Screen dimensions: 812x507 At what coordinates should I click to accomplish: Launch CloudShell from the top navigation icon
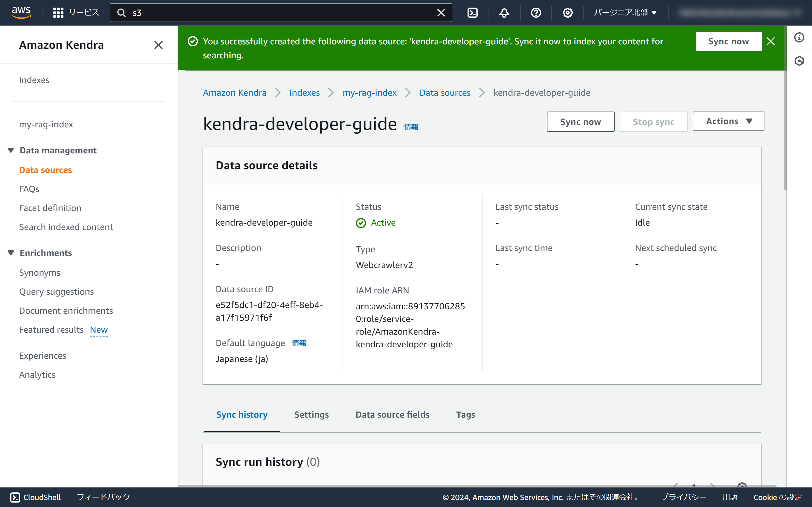pos(472,13)
